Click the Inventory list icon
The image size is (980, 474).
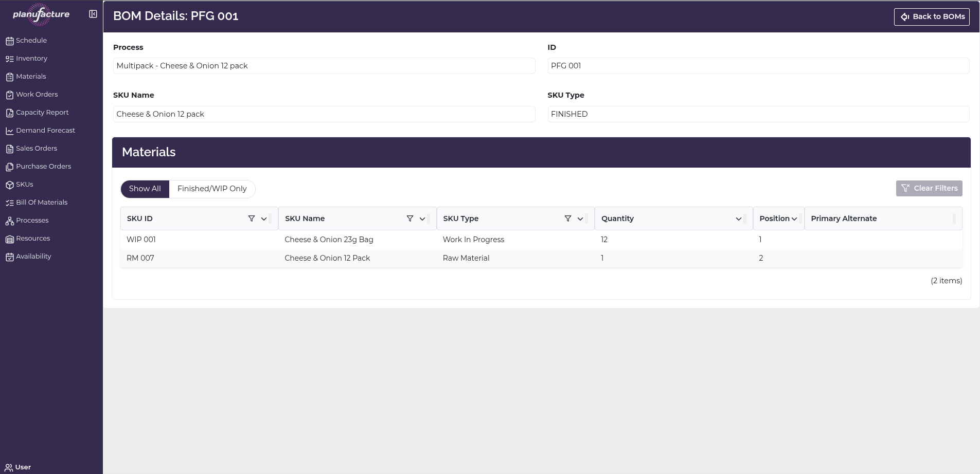(x=10, y=59)
